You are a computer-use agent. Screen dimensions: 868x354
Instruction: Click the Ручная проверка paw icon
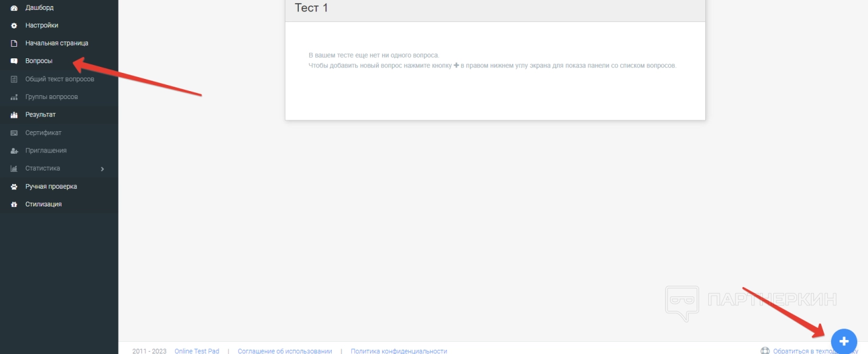click(x=14, y=186)
